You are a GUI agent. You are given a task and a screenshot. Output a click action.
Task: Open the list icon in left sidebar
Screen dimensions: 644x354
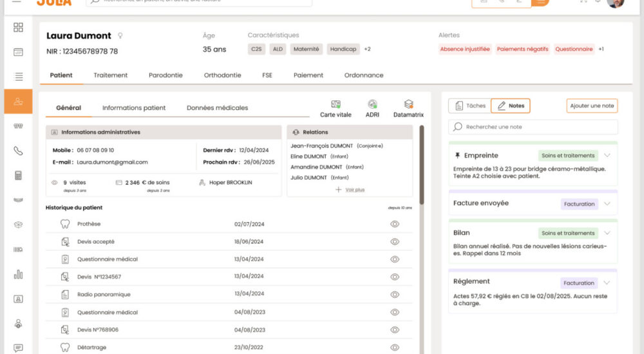[x=18, y=77]
